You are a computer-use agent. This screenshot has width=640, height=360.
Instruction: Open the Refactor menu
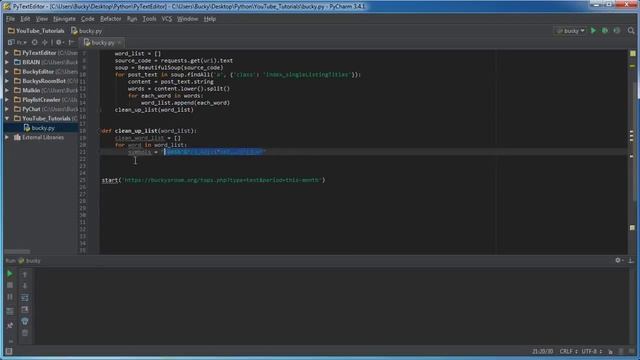pyautogui.click(x=110, y=19)
